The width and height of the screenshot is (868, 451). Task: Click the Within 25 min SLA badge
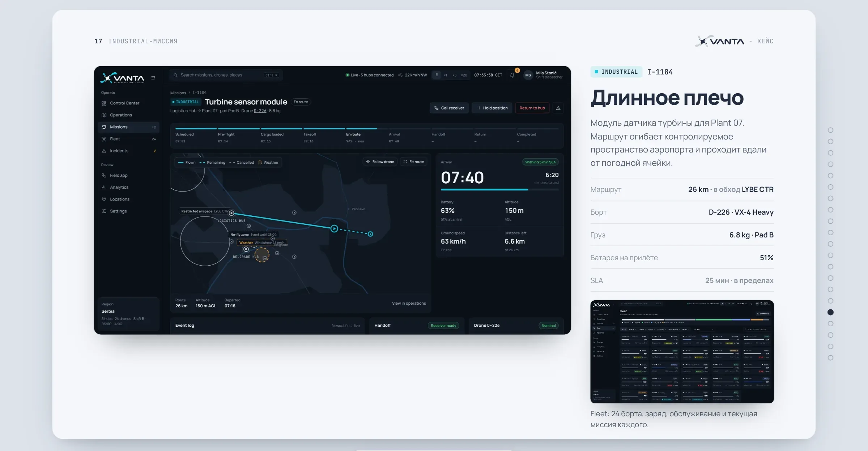point(540,162)
